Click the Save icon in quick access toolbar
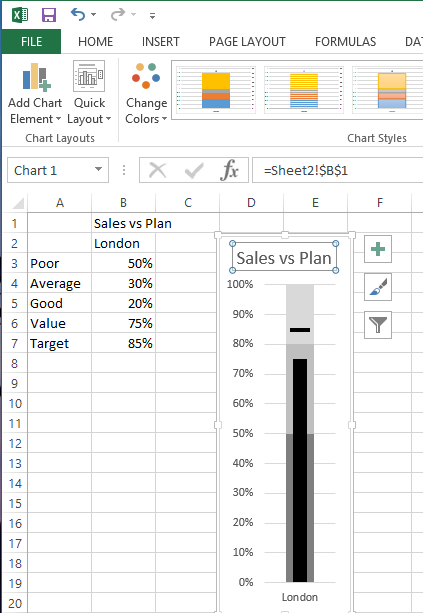 (x=49, y=15)
